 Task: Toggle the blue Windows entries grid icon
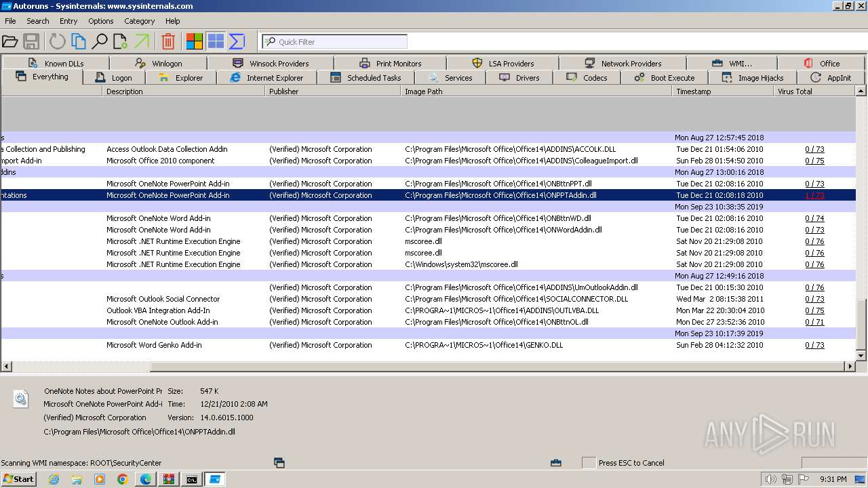(216, 41)
